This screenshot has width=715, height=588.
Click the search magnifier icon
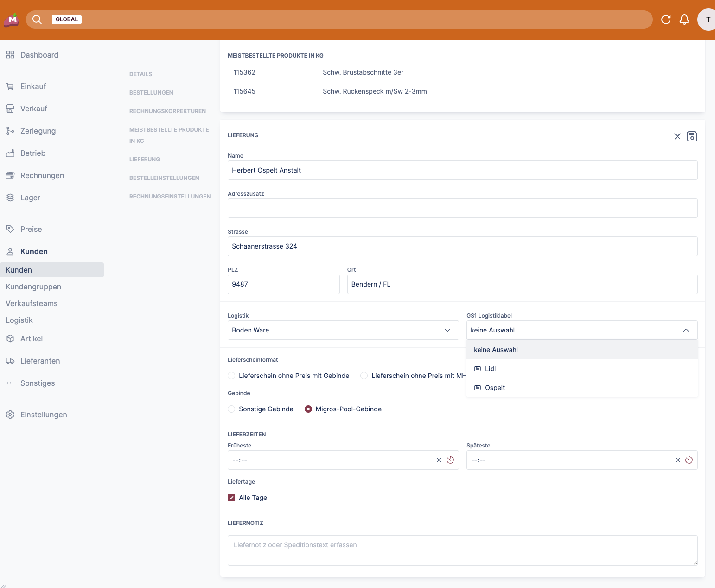pyautogui.click(x=37, y=19)
